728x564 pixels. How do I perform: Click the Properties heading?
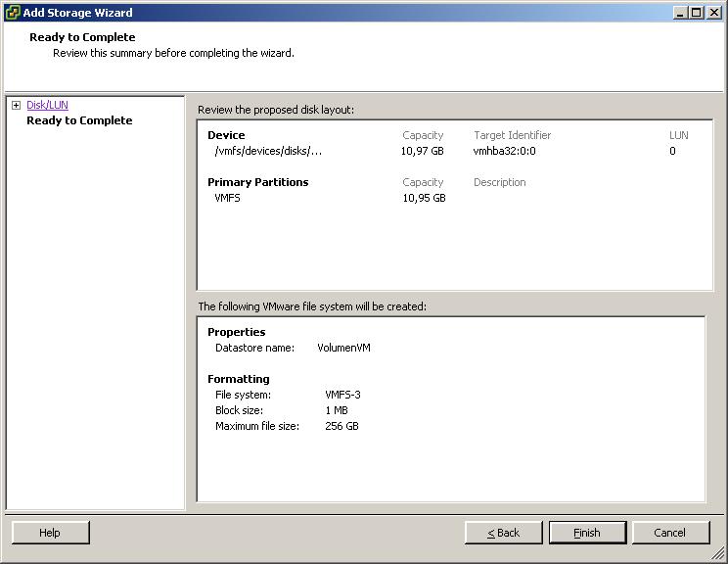[237, 332]
